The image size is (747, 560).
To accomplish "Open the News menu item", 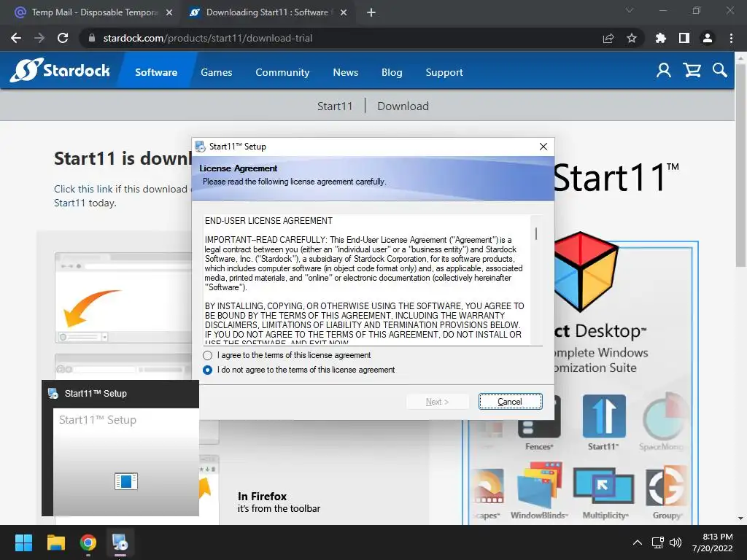I will (345, 72).
